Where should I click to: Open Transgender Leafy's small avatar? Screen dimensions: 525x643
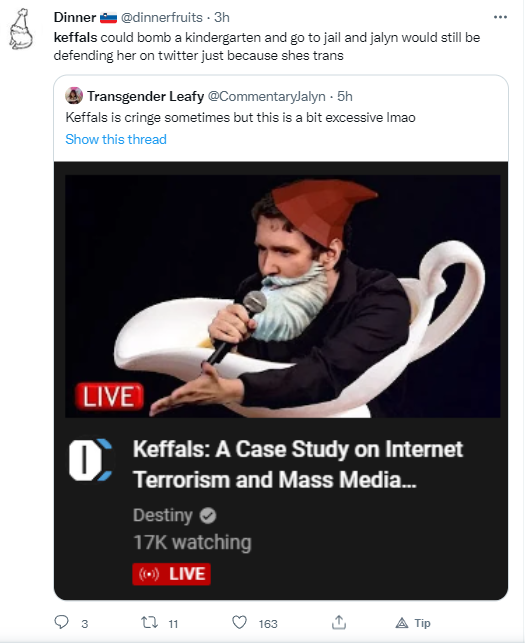(x=74, y=96)
